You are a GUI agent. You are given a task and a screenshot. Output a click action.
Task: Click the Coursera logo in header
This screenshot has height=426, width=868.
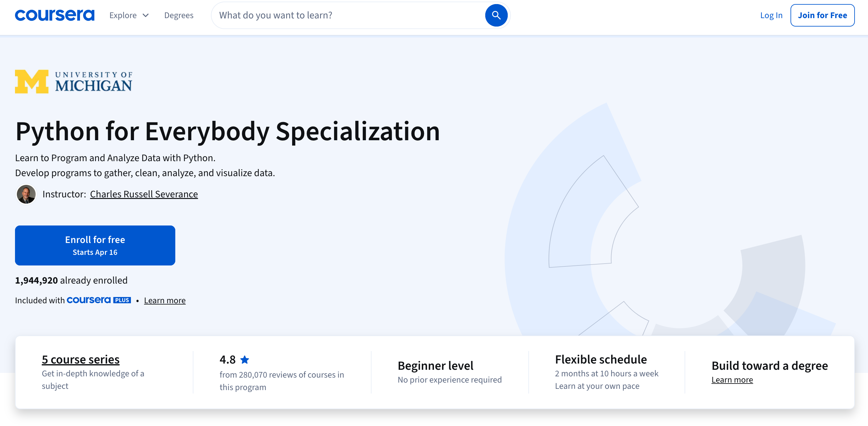55,15
